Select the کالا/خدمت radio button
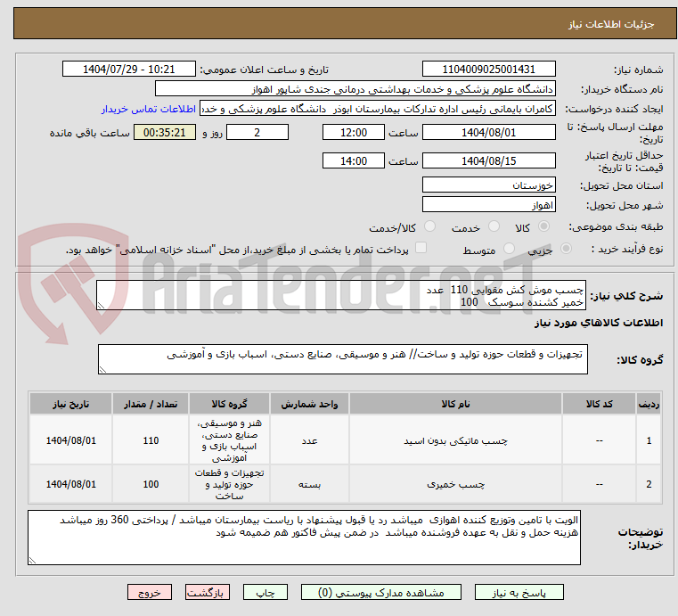678x616 pixels. (x=429, y=226)
